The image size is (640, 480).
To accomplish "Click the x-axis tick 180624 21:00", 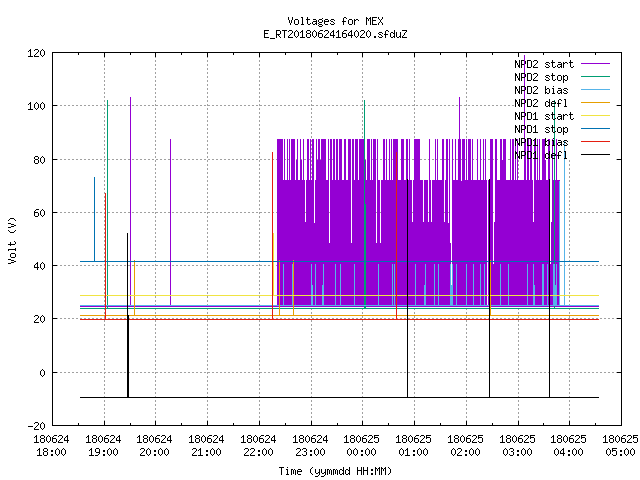I will pos(206,446).
